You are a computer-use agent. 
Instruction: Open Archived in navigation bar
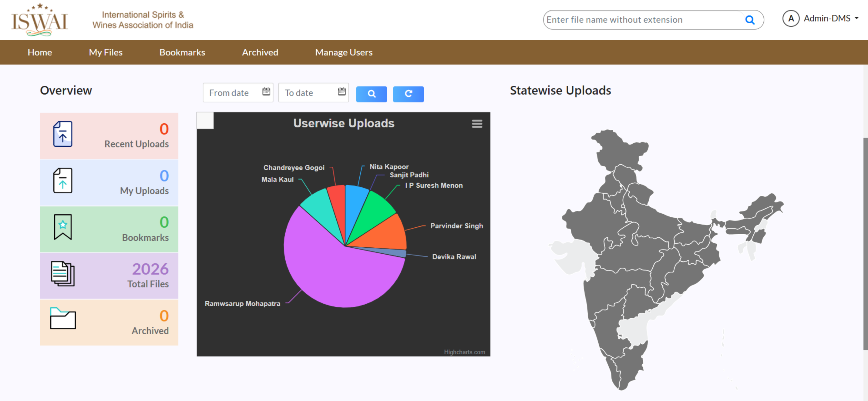tap(260, 52)
